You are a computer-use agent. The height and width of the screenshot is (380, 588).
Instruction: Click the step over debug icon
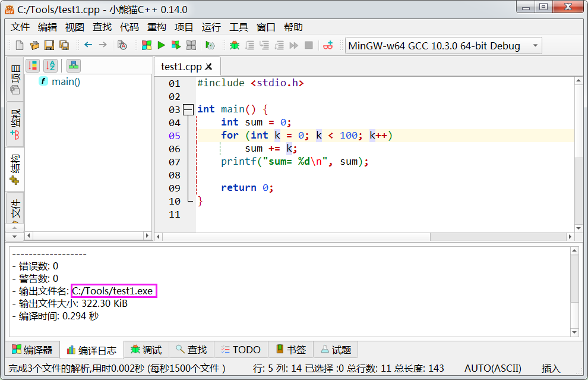[x=249, y=45]
